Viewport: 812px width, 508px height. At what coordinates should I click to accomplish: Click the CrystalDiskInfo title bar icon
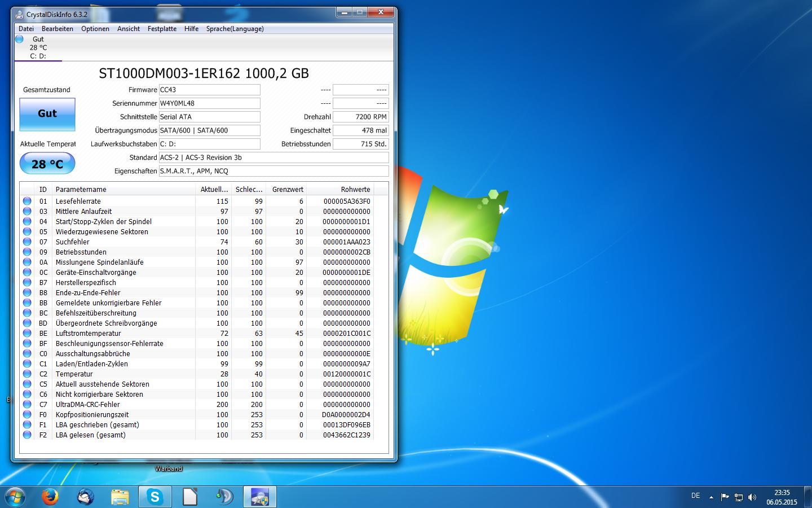(x=20, y=15)
